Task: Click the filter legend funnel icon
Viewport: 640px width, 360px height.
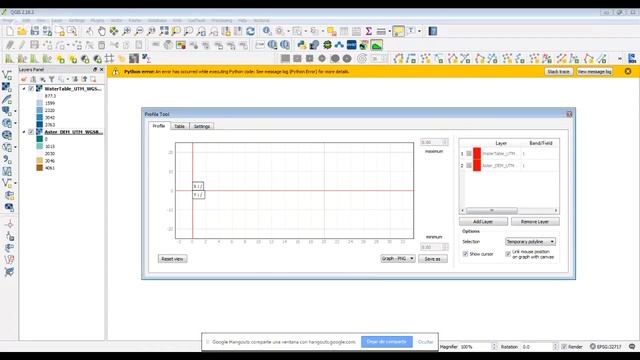Action: [x=52, y=79]
